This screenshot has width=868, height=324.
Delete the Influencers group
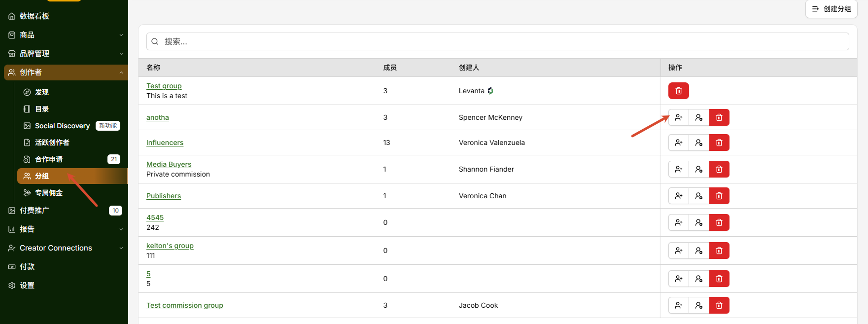(719, 143)
